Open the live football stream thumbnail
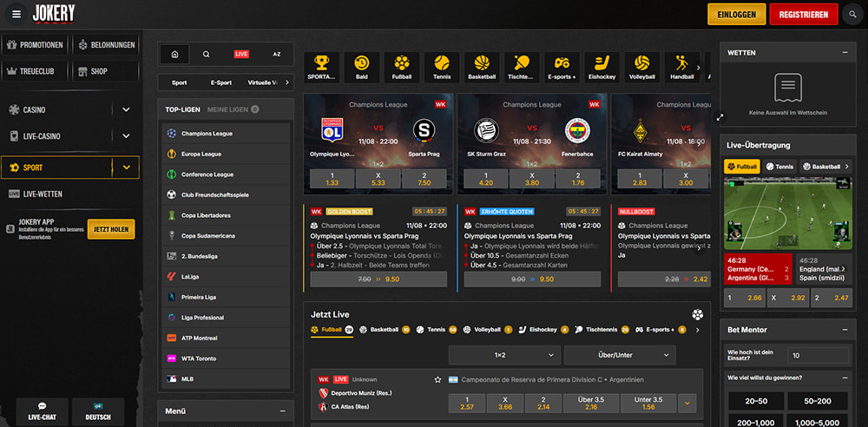Screen dimensions: 868x427 788,213
